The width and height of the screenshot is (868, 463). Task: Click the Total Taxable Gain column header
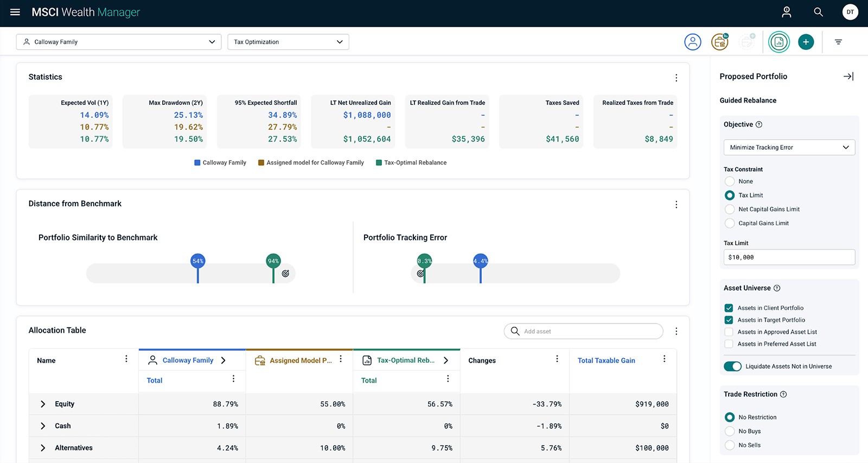(606, 360)
